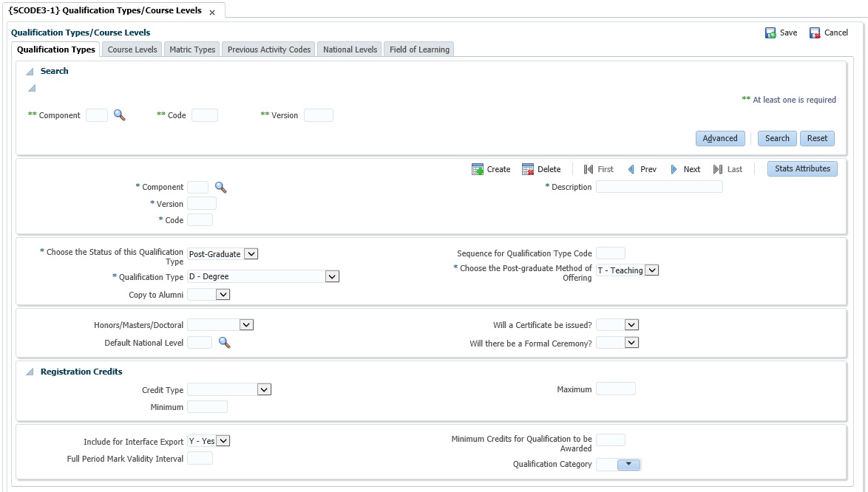Click the Advanced search button

[719, 138]
